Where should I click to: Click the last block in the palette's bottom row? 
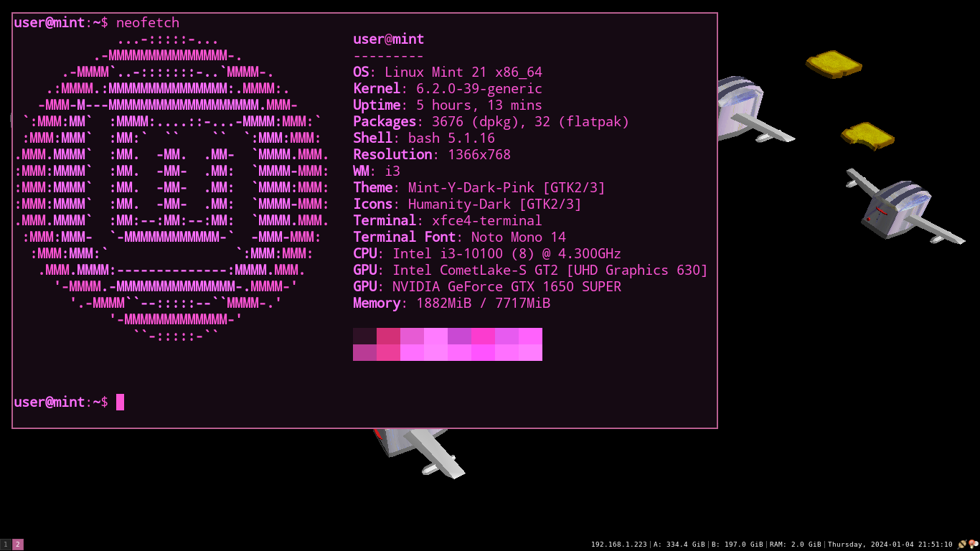[x=530, y=353]
